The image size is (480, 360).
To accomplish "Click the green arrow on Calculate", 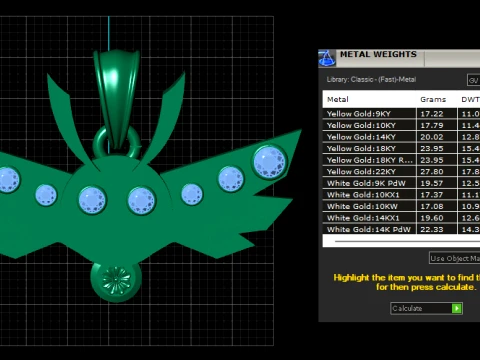I will coord(456,308).
